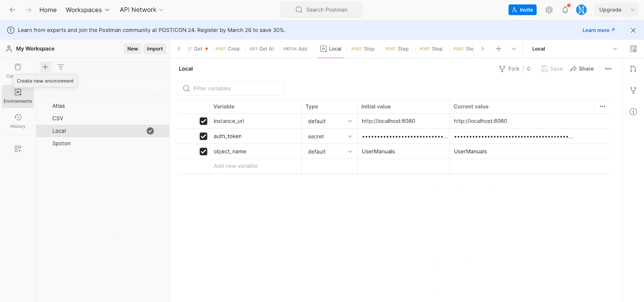Image resolution: width=644 pixels, height=302 pixels.
Task: Open forks icon in right sidebar
Action: (633, 90)
